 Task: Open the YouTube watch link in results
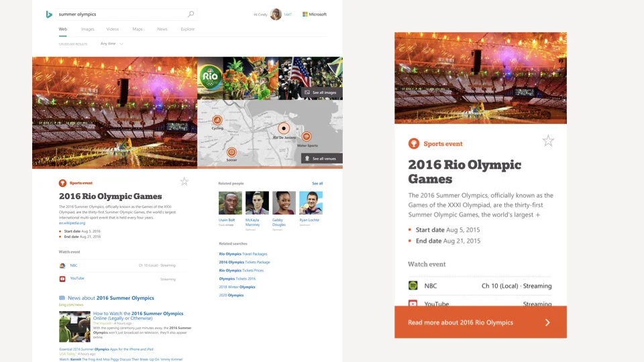click(x=77, y=278)
